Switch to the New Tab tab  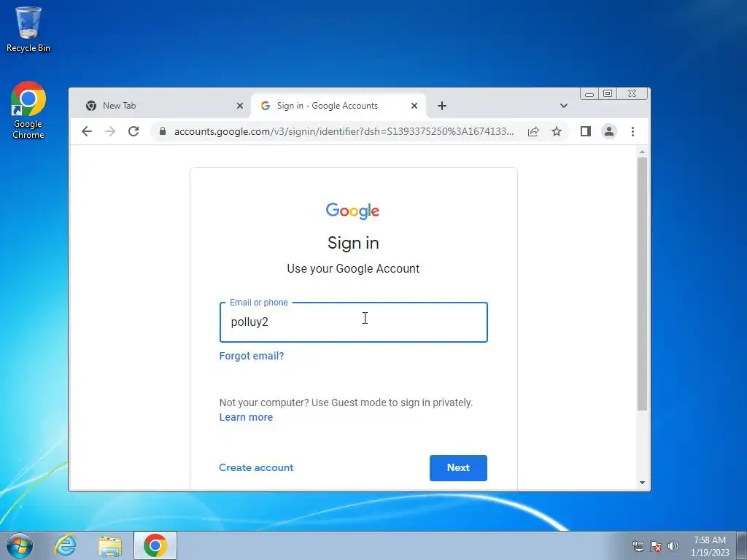(162, 106)
